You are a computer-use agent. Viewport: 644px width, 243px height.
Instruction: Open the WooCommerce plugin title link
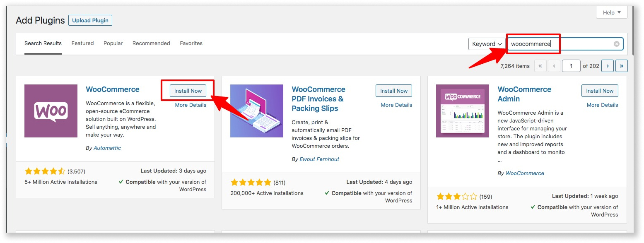click(x=113, y=89)
